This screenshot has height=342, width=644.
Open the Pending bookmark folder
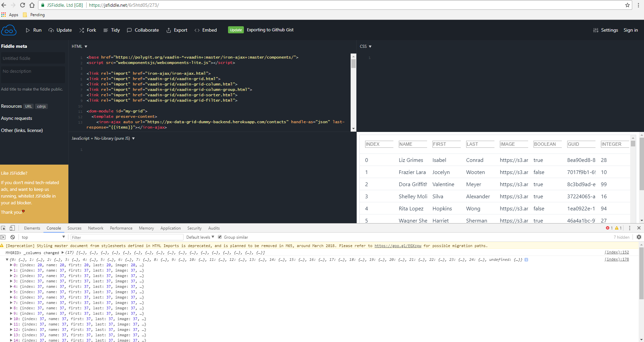34,15
